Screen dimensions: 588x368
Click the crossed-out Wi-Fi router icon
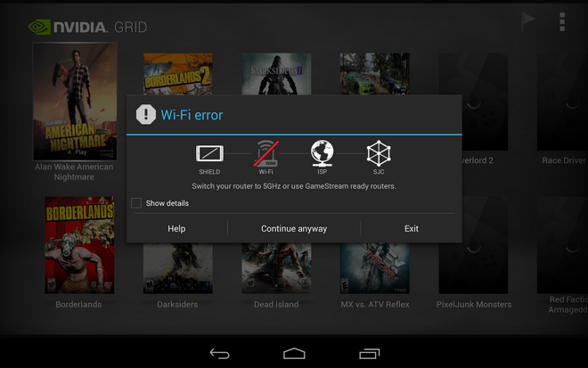[266, 153]
